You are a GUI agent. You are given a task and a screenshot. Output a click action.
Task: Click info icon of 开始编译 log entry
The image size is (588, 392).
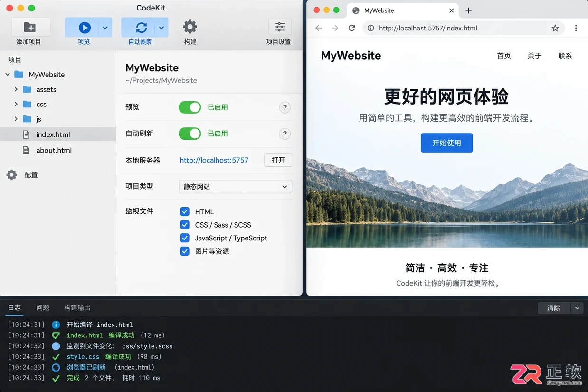56,325
